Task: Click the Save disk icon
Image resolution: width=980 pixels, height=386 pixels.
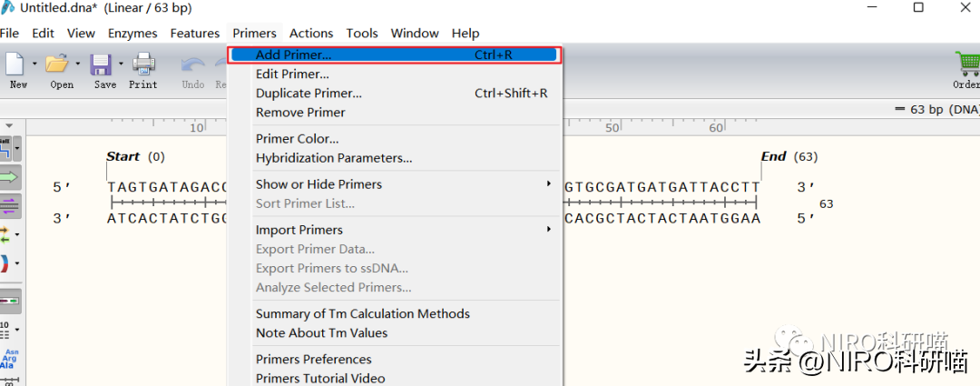Action: coord(102,65)
